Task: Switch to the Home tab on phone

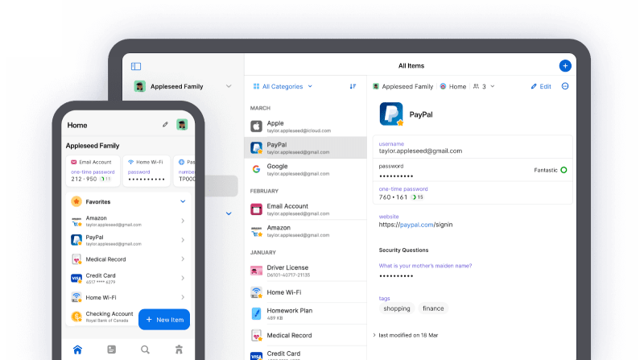Action: coord(77,350)
